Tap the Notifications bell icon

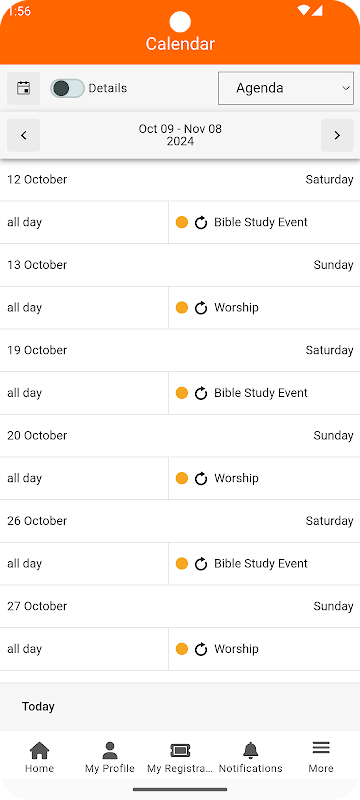[250, 751]
